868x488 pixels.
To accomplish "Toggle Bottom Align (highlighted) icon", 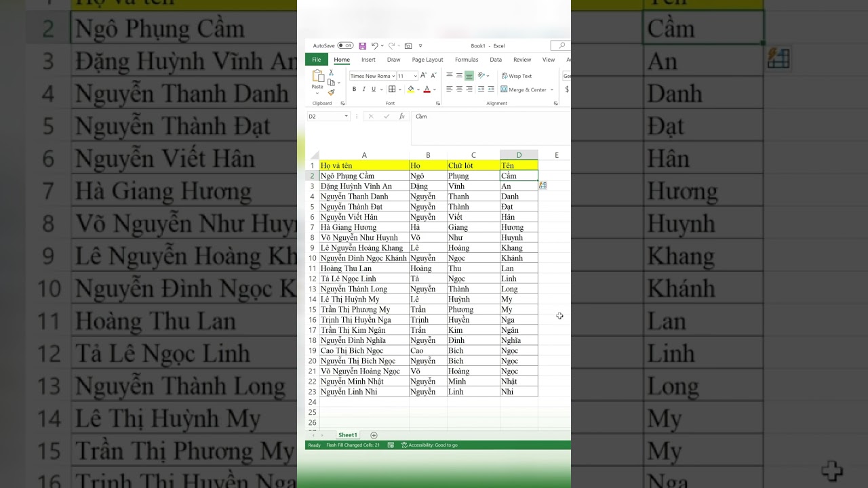I will [x=469, y=76].
